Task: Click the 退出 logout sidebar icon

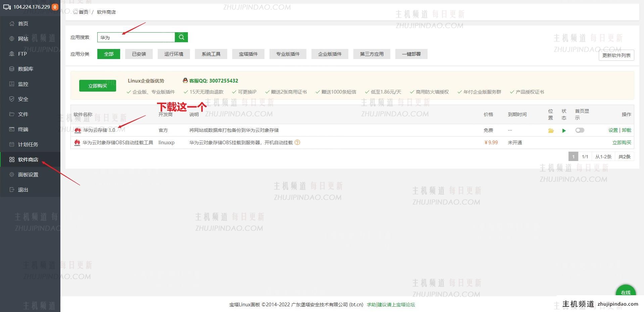Action: pyautogui.click(x=12, y=190)
